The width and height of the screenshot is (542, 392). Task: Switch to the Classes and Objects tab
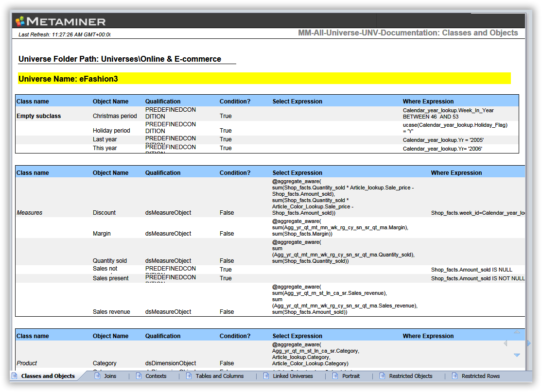(48, 376)
